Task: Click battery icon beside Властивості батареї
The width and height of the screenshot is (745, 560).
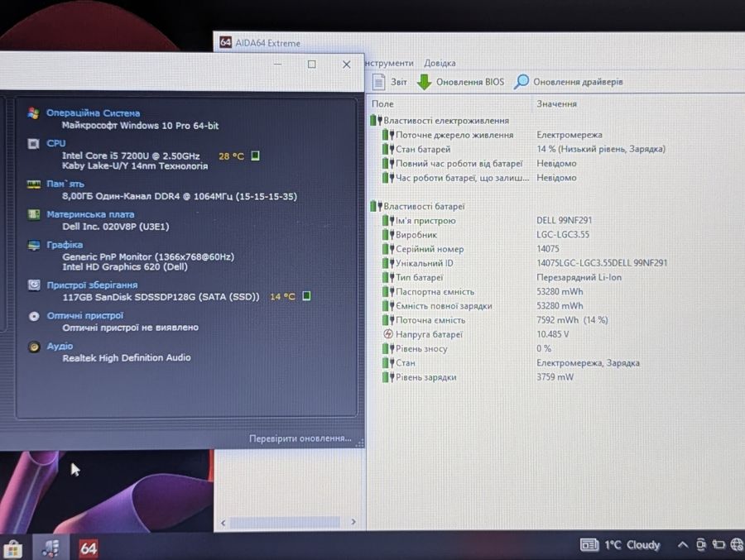Action: tap(376, 206)
